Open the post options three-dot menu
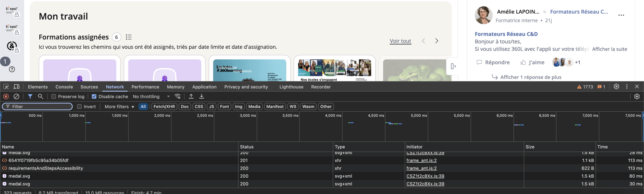Screen dimensions: 644x194 point(621,15)
